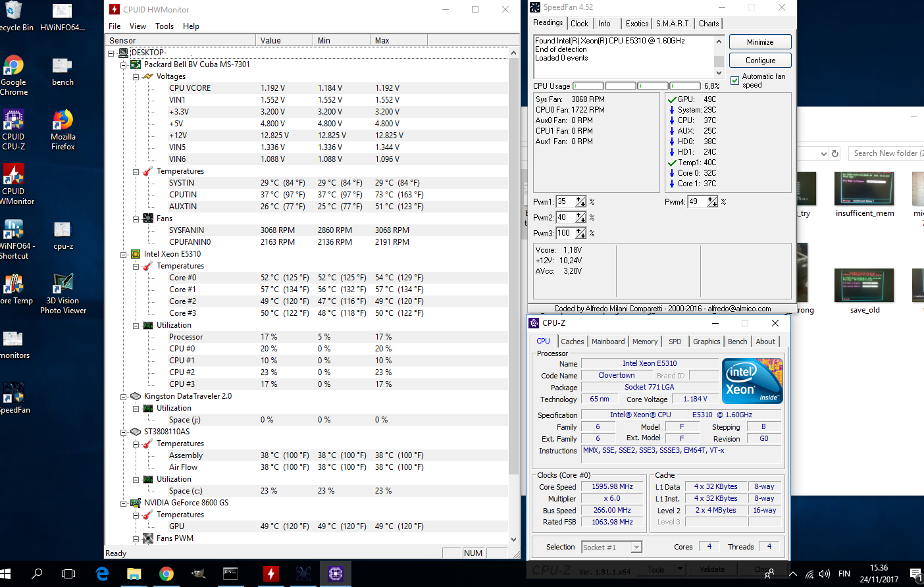Show hidden system tray icons chevron
Screen dimensions: 924x587
[x=793, y=574]
